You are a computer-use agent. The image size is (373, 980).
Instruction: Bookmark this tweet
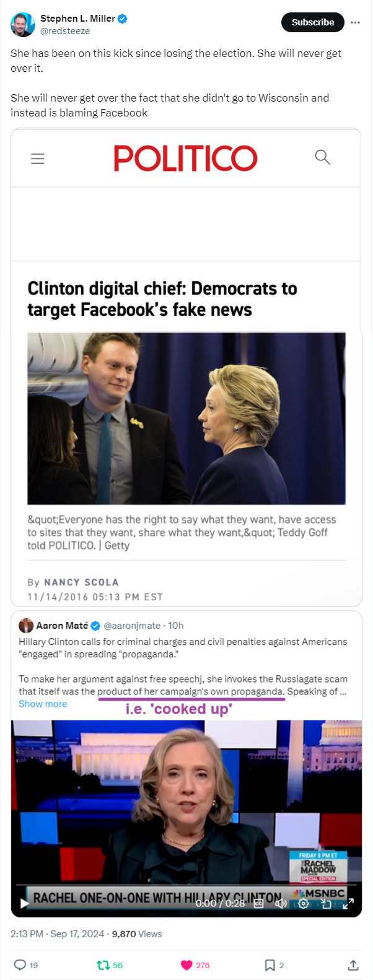[270, 965]
